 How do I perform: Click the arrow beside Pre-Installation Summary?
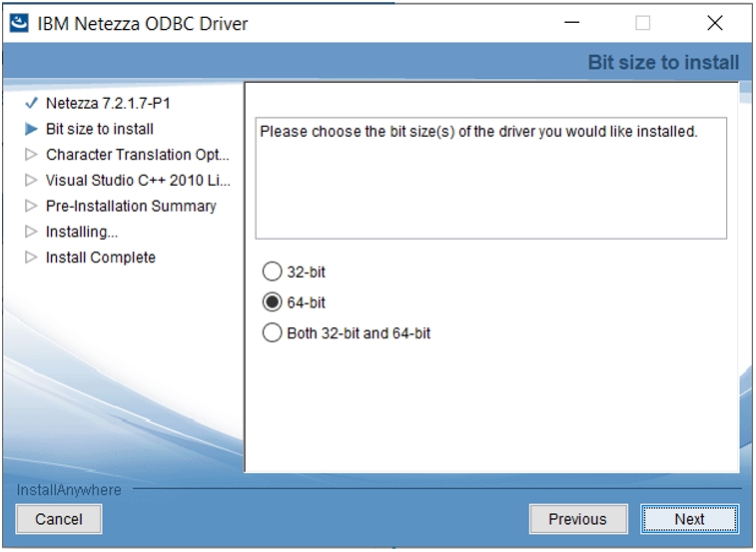31,206
